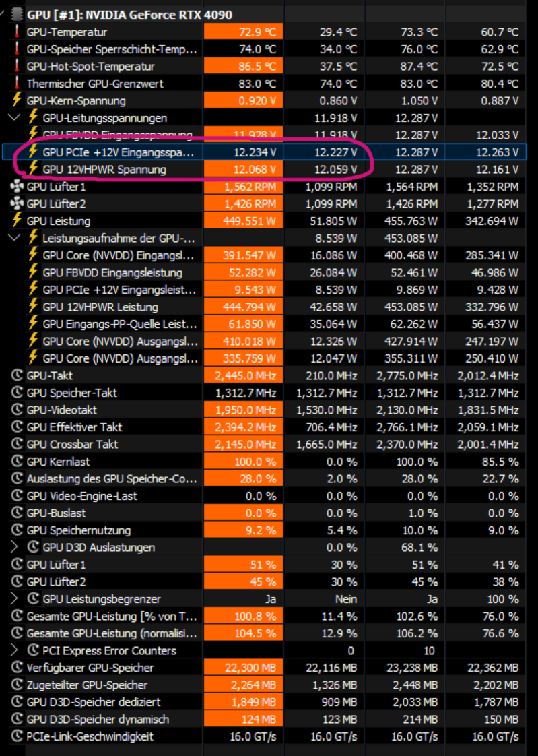Click the fan icon of GPU Lüfter2 RPM row
The width and height of the screenshot is (538, 756).
pos(17,203)
